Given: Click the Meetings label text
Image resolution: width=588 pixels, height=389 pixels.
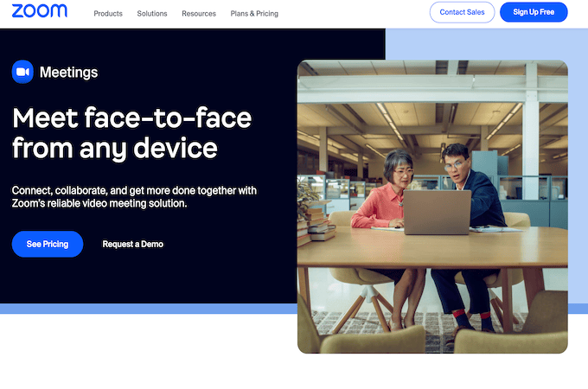Looking at the screenshot, I should [68, 73].
